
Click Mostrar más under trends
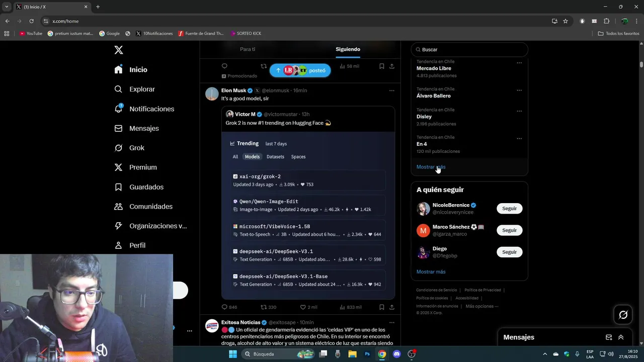(x=431, y=167)
